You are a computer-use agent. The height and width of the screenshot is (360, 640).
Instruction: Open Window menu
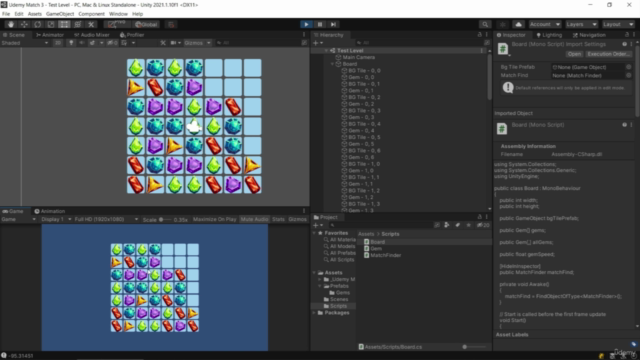pos(118,14)
